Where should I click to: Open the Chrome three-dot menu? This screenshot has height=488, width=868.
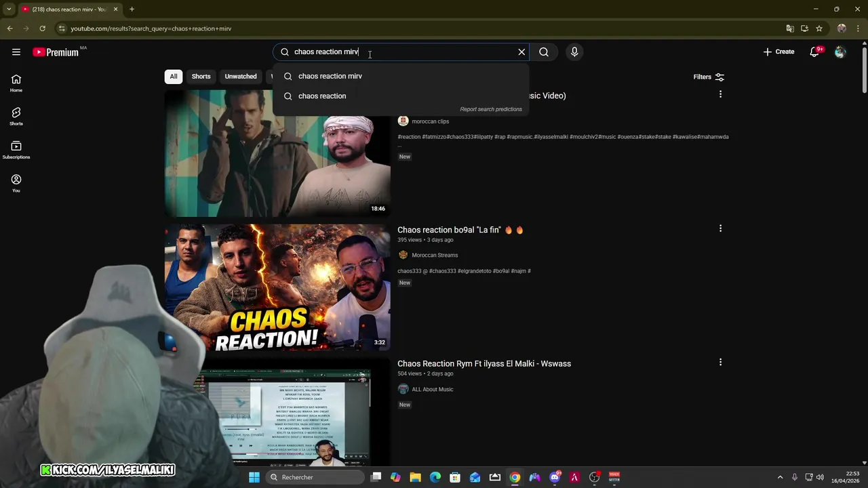tap(859, 28)
